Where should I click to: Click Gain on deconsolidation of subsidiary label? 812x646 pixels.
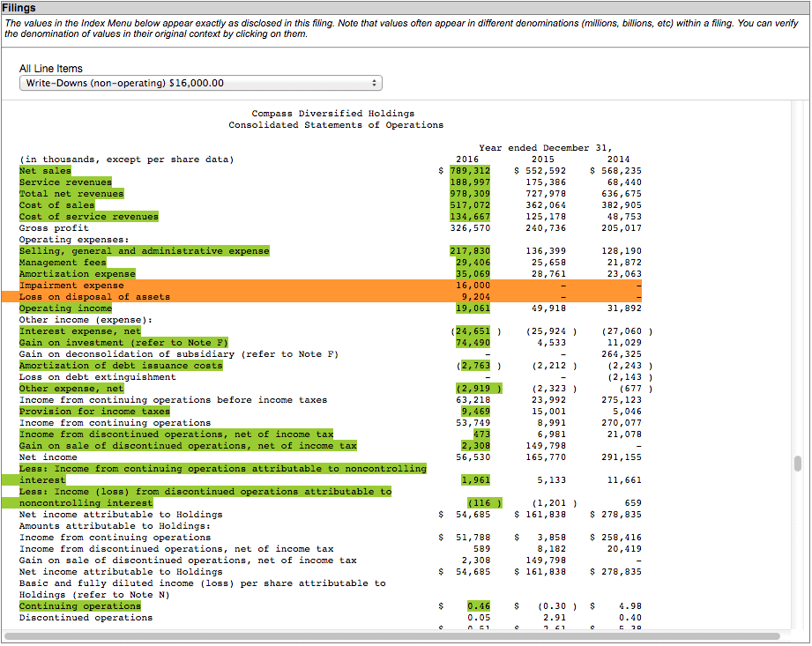click(179, 354)
